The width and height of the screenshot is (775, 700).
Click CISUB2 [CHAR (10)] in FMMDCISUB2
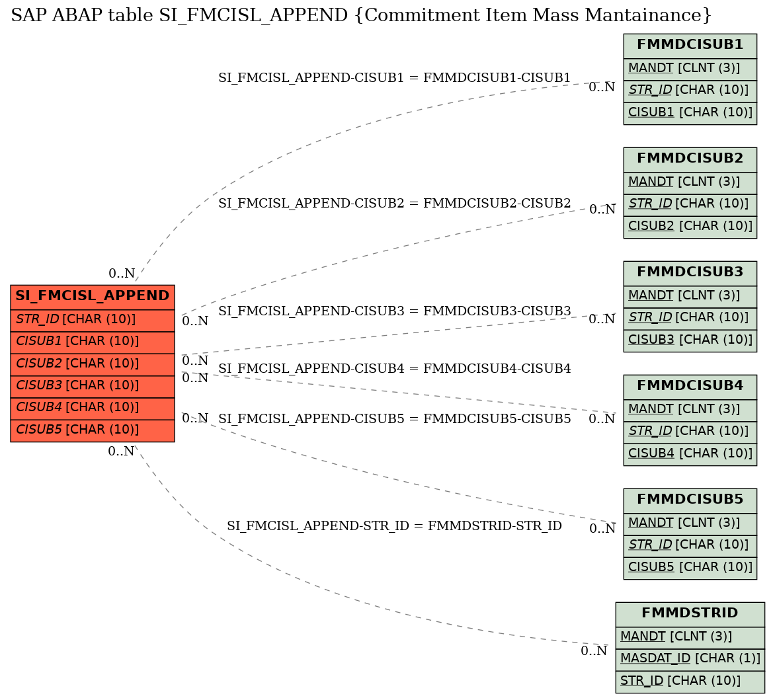(x=690, y=227)
